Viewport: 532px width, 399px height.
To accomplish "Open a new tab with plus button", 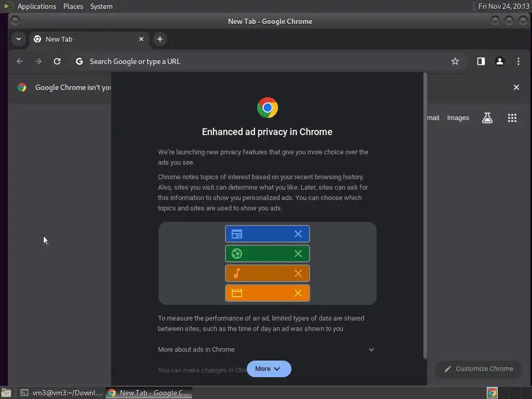I will (x=160, y=39).
